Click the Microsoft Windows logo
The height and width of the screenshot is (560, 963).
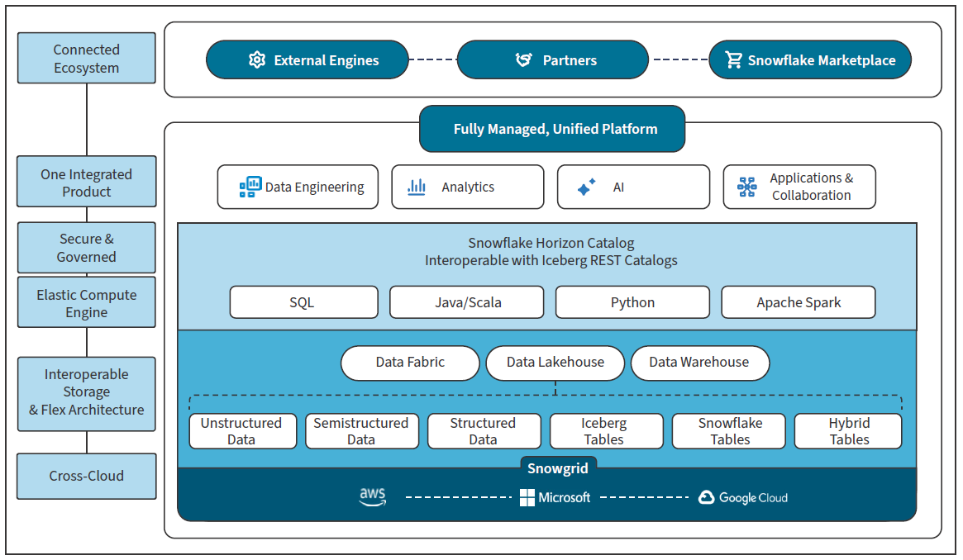(x=527, y=497)
